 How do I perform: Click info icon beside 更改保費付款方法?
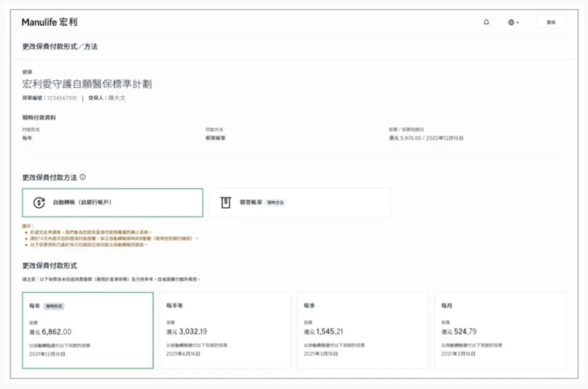(x=83, y=177)
